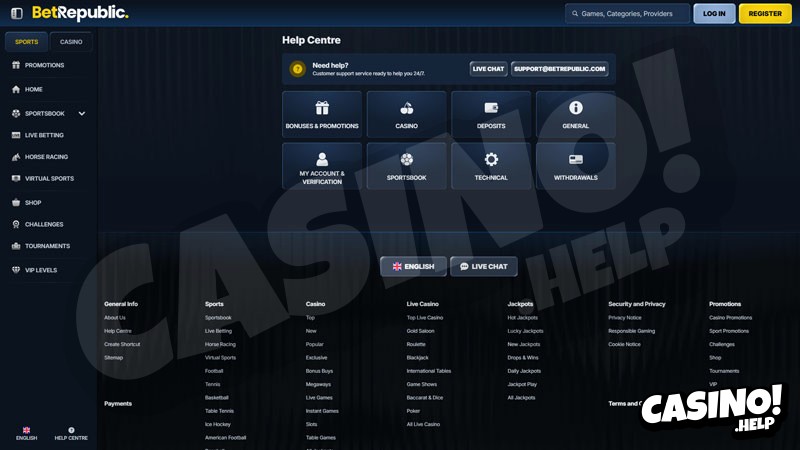Open Drops & Wins footer link

[523, 357]
